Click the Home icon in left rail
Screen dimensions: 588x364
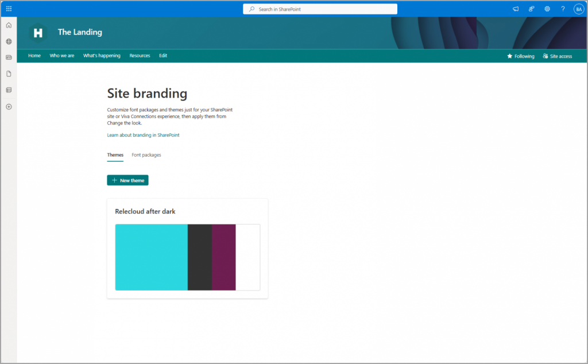[9, 25]
